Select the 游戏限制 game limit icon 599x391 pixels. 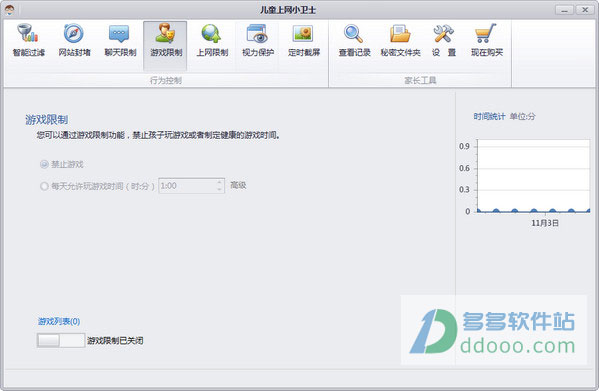click(x=165, y=34)
